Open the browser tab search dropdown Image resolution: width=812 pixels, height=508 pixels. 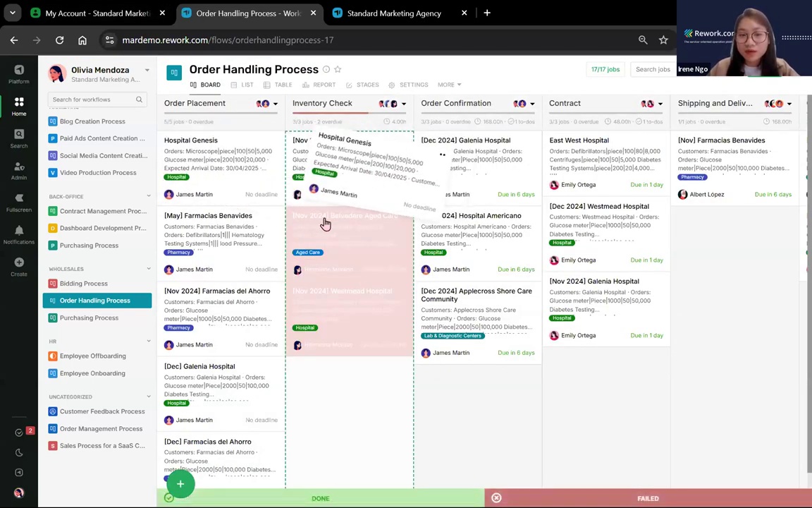coord(13,13)
